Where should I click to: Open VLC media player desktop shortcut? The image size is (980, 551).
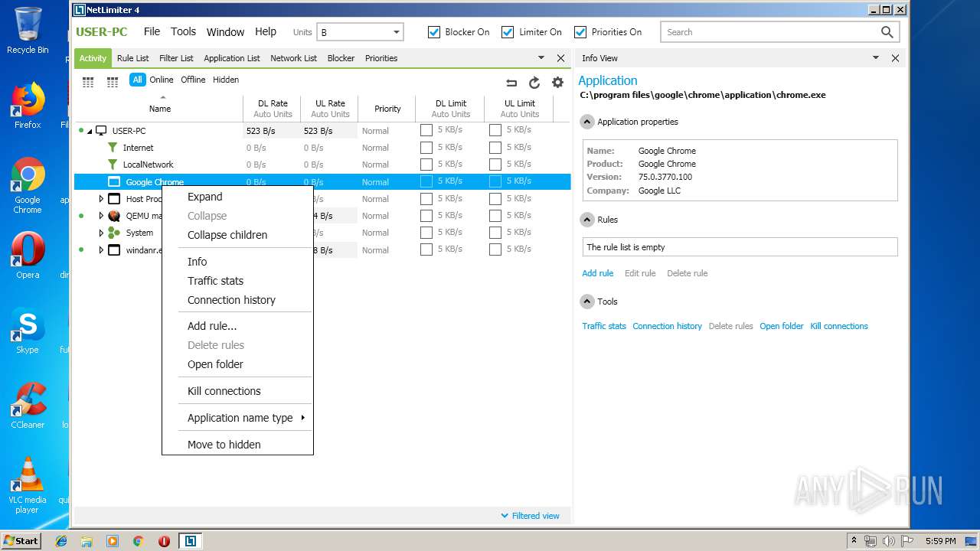pyautogui.click(x=28, y=485)
